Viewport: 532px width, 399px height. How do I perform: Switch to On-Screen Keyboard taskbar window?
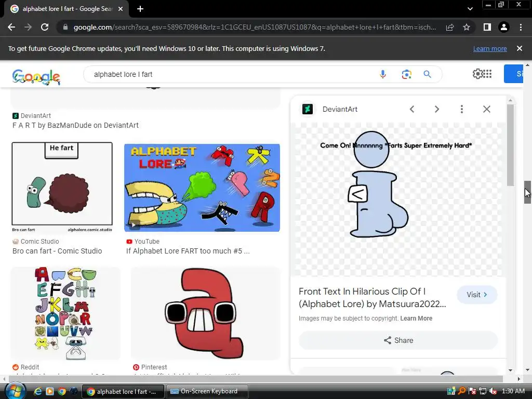(207, 391)
